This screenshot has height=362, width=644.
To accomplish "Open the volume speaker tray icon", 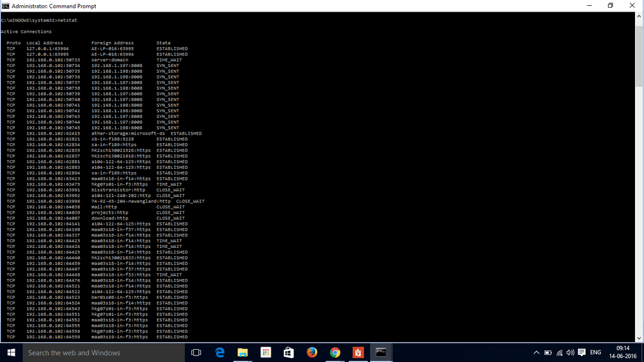I will click(x=570, y=352).
